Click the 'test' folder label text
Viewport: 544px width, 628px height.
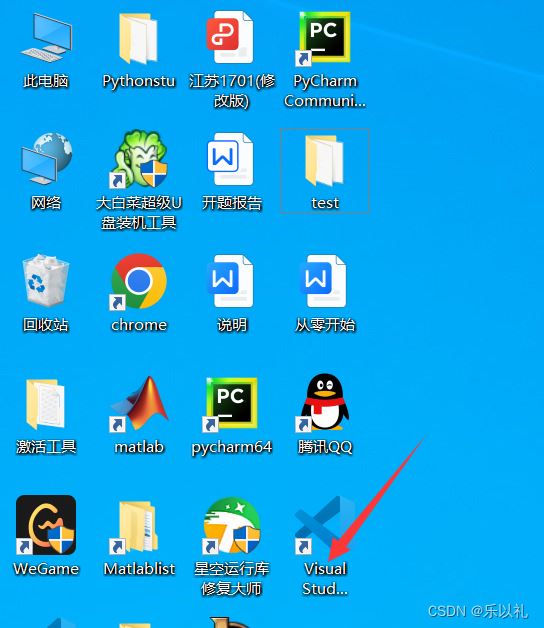click(x=325, y=203)
